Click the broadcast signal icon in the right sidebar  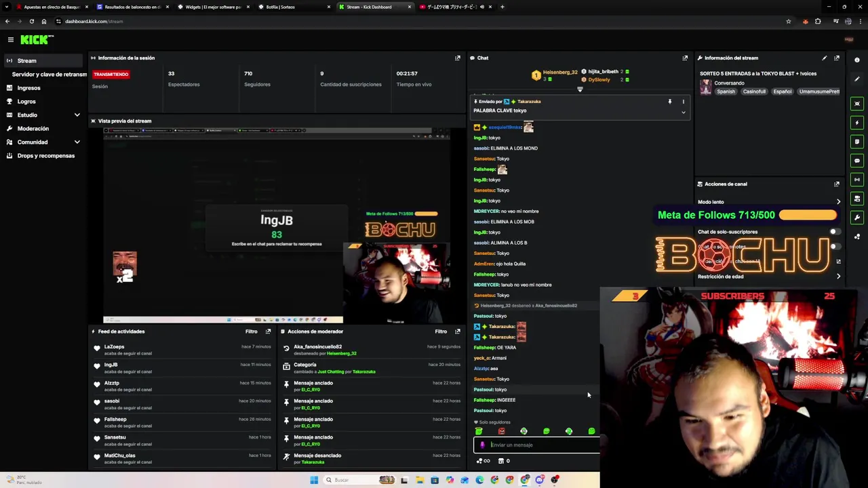tap(857, 180)
